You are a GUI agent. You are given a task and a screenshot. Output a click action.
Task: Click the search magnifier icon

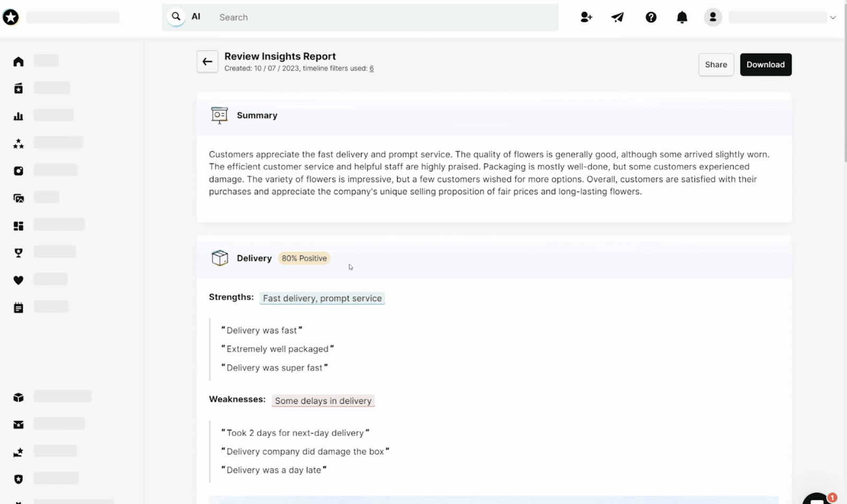click(x=176, y=17)
